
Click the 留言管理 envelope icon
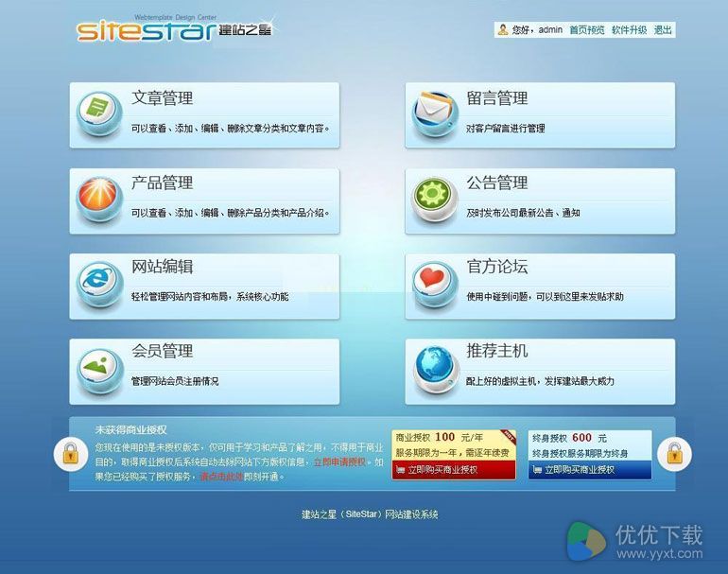click(x=435, y=113)
